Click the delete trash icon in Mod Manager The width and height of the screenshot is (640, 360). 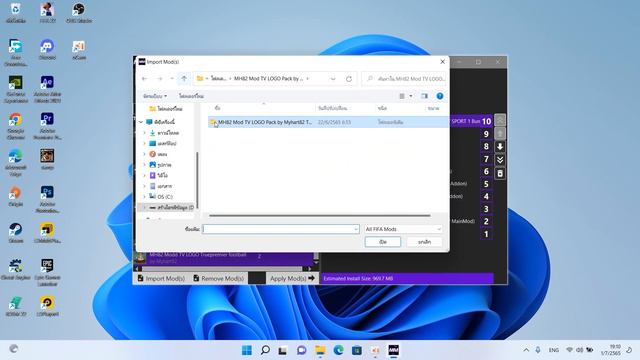(x=500, y=173)
